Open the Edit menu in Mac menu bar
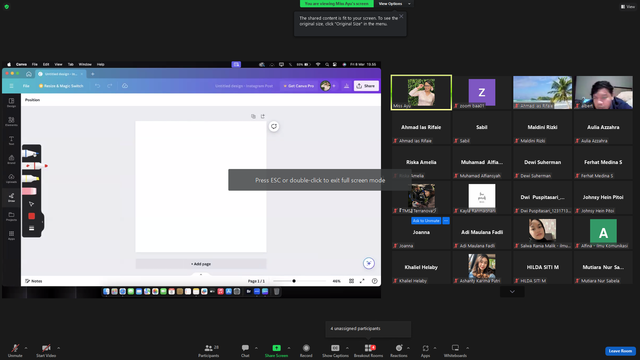 pyautogui.click(x=46, y=64)
